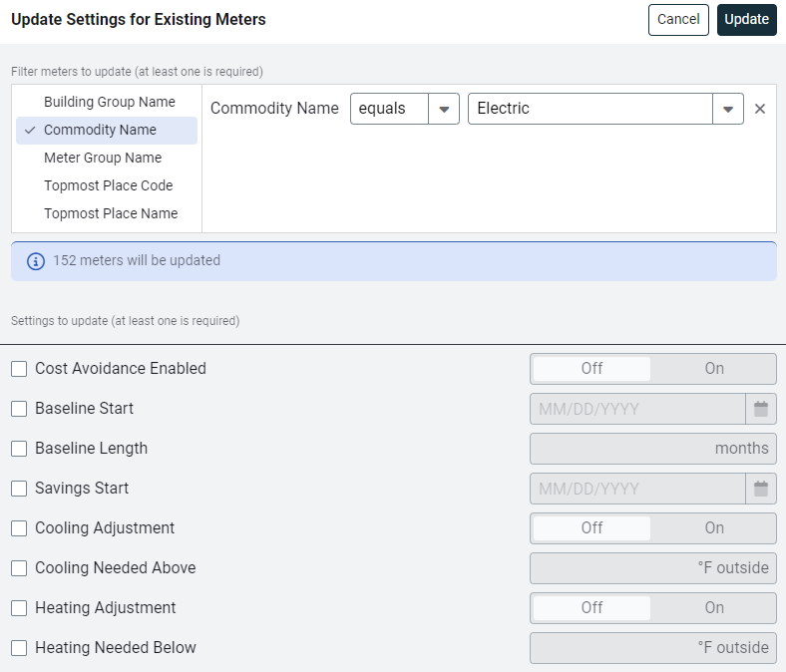
Task: Set Cooling Adjustment to On
Action: (x=714, y=528)
